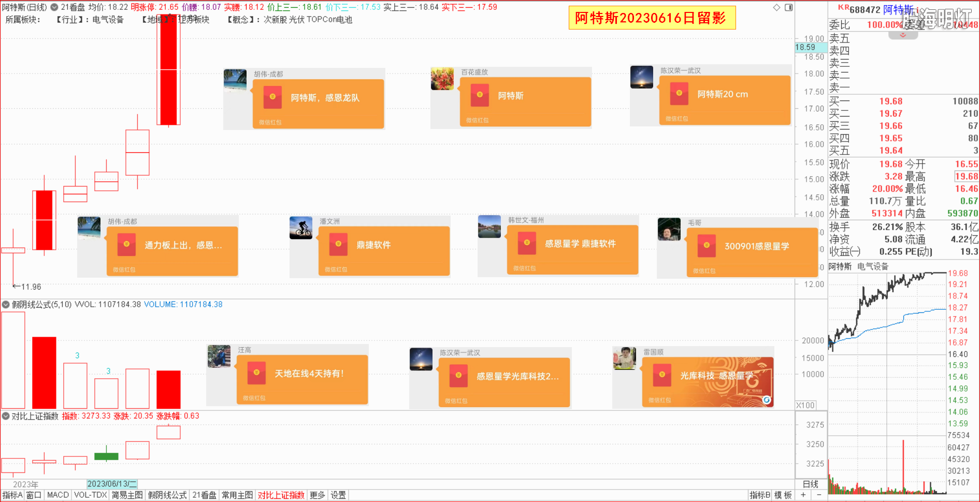Toggle the side panel layout icon
The image size is (980, 502).
click(x=788, y=7)
